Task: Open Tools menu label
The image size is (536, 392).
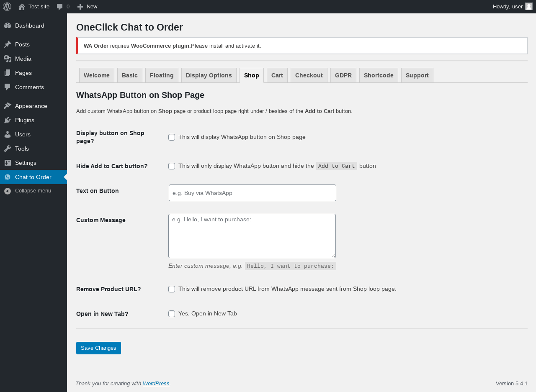Action: (x=23, y=149)
